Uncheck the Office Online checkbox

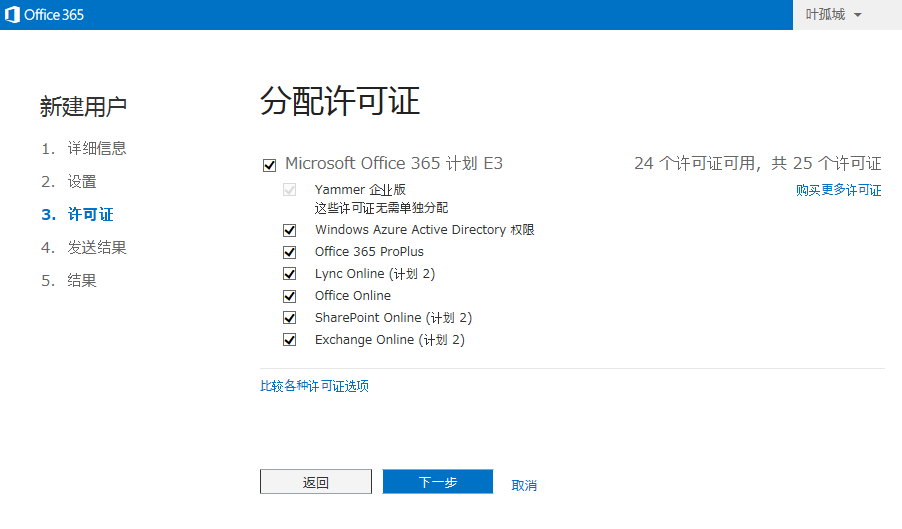pyautogui.click(x=290, y=296)
